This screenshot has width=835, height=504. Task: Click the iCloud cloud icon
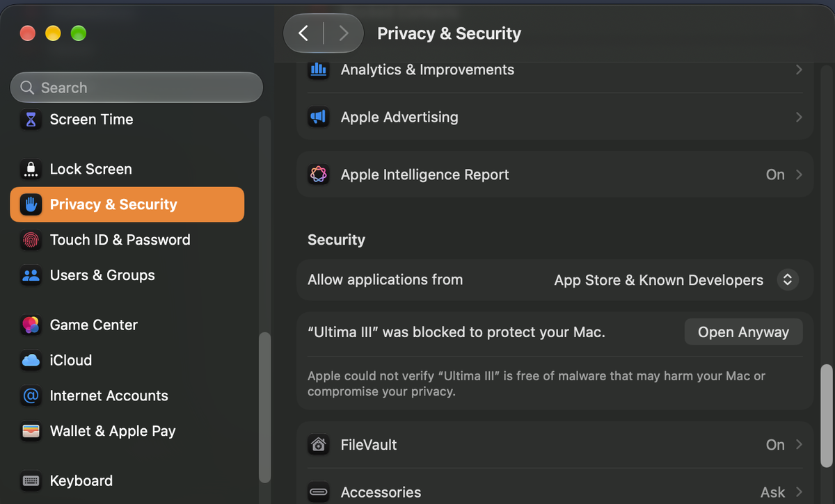[31, 360]
